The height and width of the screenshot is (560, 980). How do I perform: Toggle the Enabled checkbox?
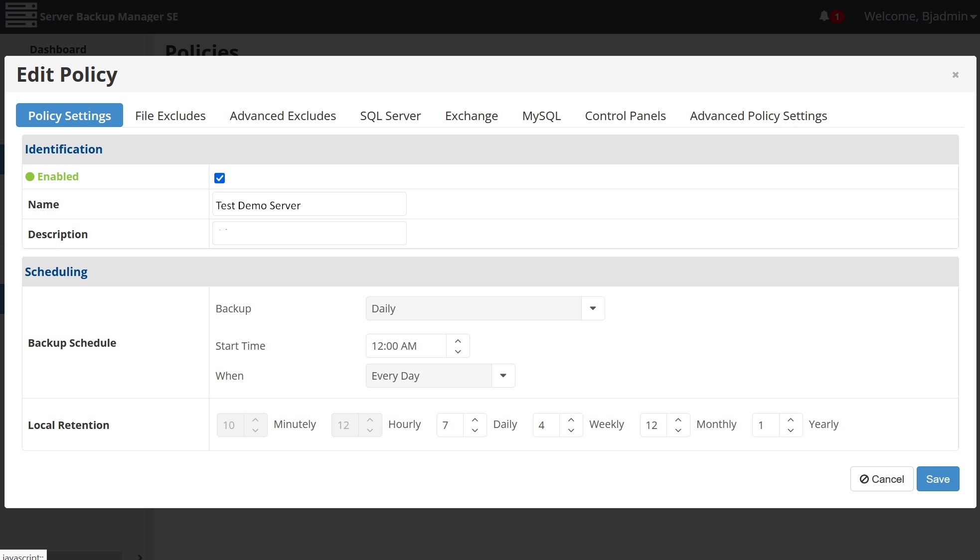pos(219,178)
